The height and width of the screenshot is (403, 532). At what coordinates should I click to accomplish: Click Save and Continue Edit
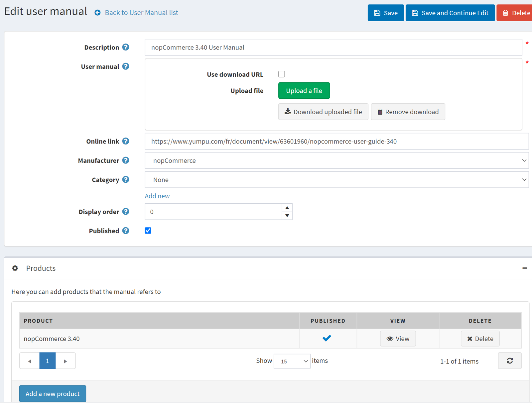point(450,13)
